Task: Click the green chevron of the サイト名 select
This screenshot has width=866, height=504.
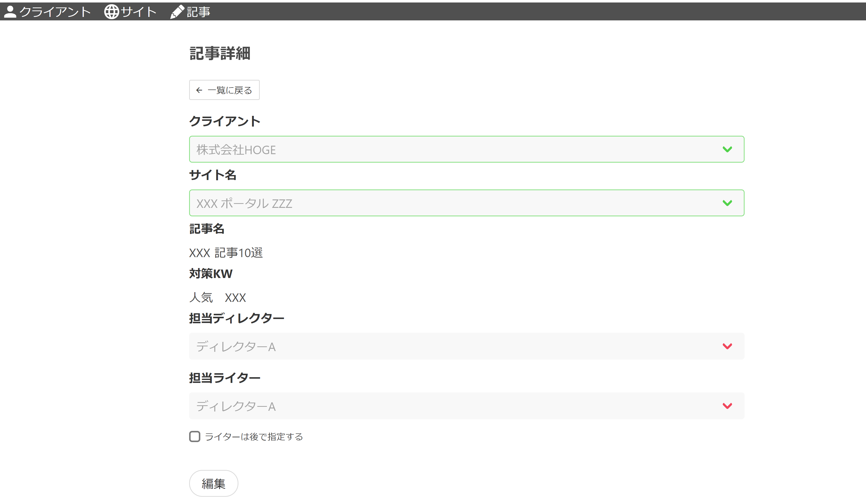Action: pos(727,203)
